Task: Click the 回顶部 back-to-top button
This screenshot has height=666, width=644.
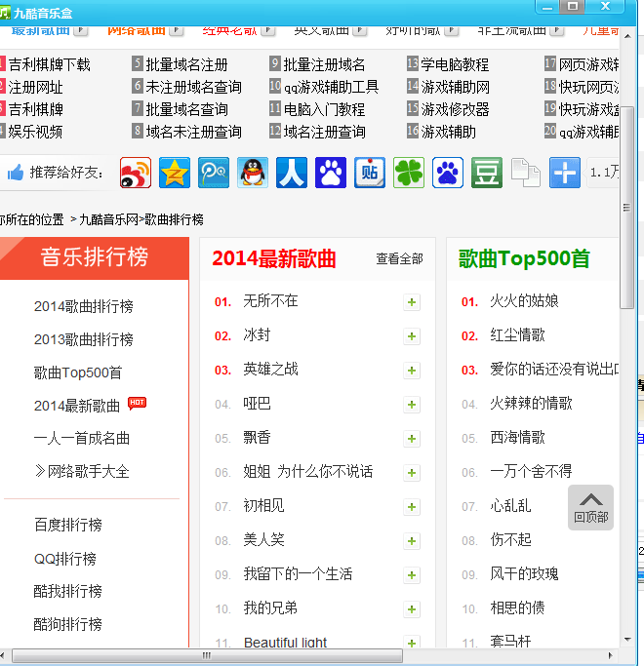Action: pyautogui.click(x=591, y=507)
